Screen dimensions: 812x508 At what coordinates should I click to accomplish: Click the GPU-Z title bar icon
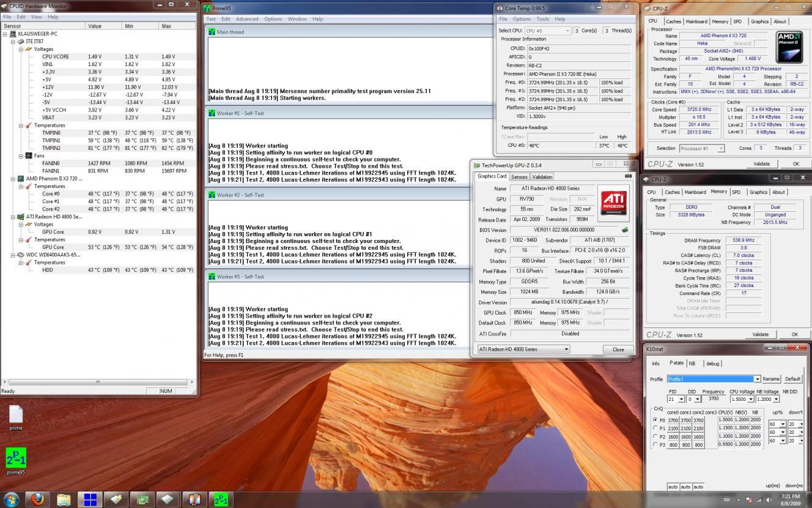[x=477, y=165]
